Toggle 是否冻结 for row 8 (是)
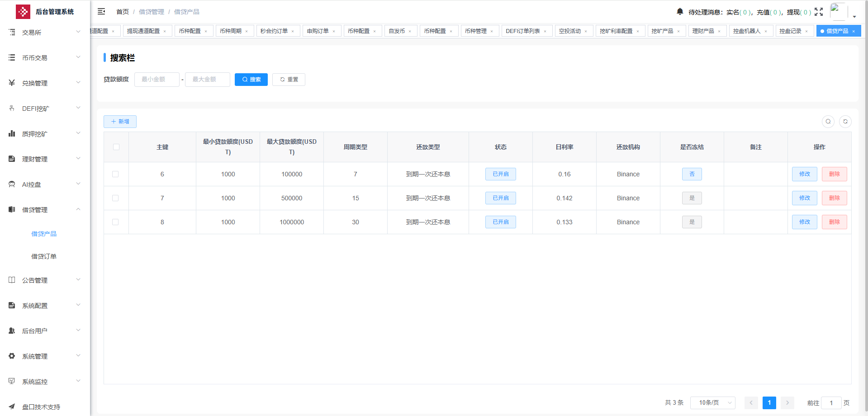The height and width of the screenshot is (416, 868). click(x=692, y=222)
